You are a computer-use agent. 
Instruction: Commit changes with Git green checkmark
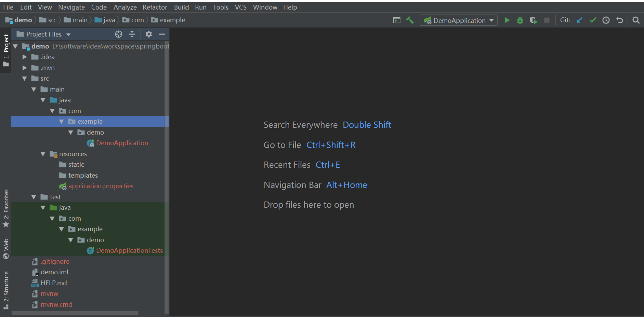[593, 20]
